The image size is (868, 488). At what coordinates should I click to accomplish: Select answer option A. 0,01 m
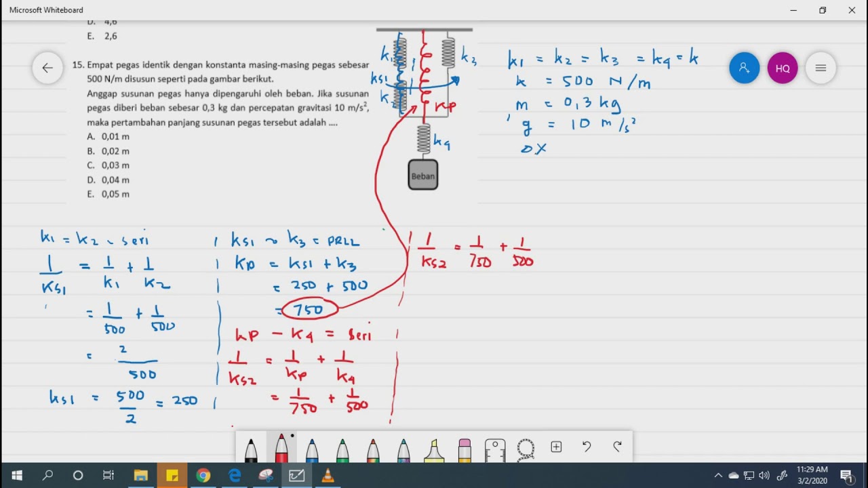tap(108, 136)
